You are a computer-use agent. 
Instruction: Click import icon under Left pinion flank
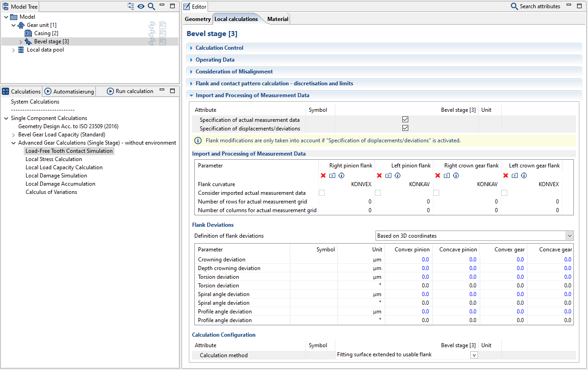[x=388, y=176]
